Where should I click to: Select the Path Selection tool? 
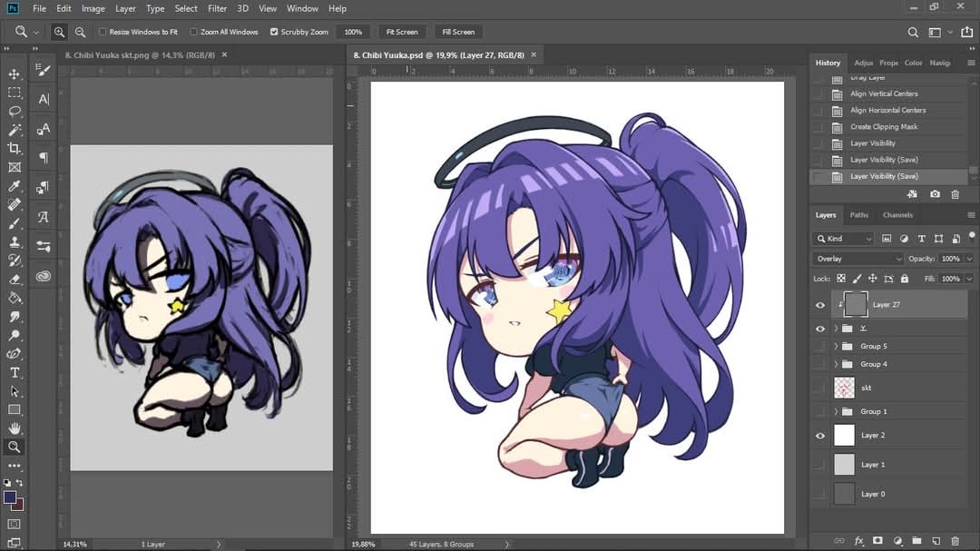pyautogui.click(x=15, y=391)
